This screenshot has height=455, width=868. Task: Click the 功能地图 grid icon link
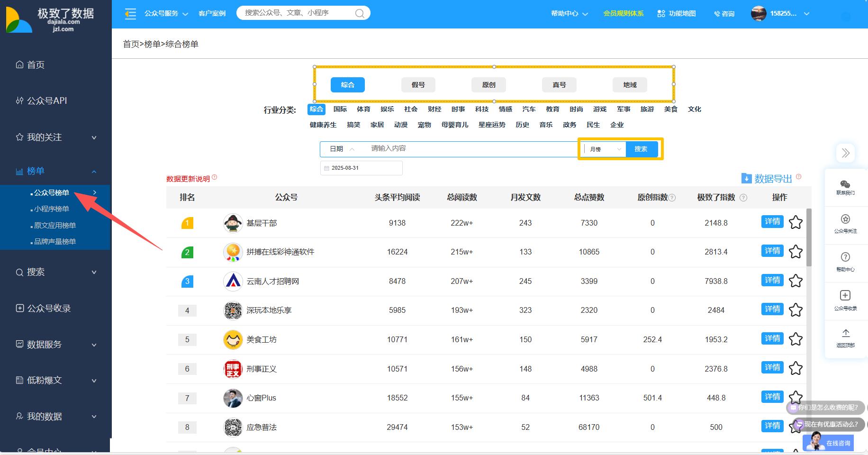point(677,13)
